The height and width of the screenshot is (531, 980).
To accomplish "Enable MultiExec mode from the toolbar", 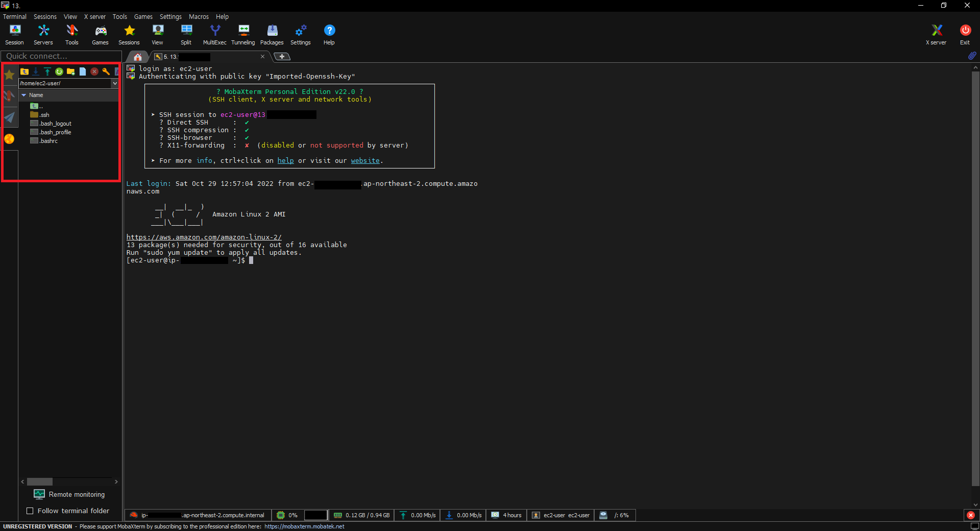I will [x=215, y=35].
